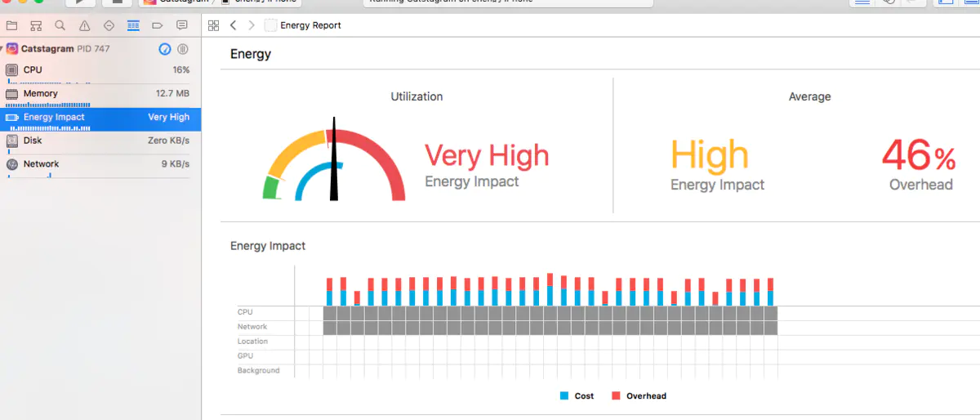Click the Energy Impact battery icon
This screenshot has width=980, height=420.
(11, 117)
